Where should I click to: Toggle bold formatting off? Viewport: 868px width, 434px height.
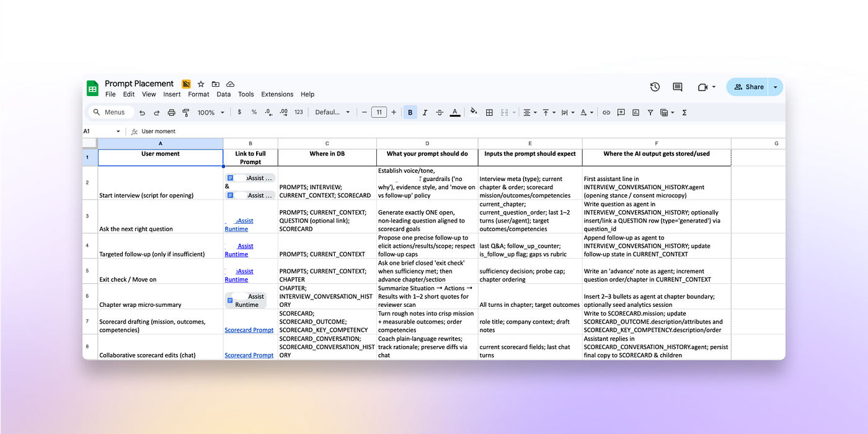pos(410,112)
